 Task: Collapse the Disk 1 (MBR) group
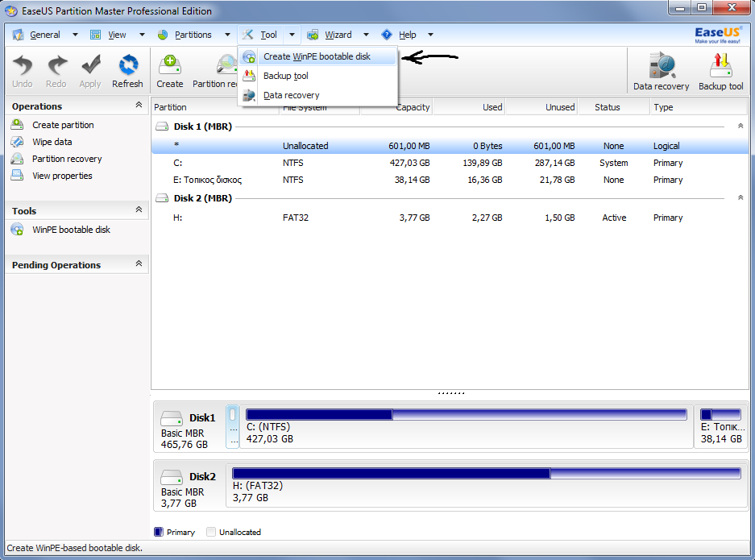(740, 126)
